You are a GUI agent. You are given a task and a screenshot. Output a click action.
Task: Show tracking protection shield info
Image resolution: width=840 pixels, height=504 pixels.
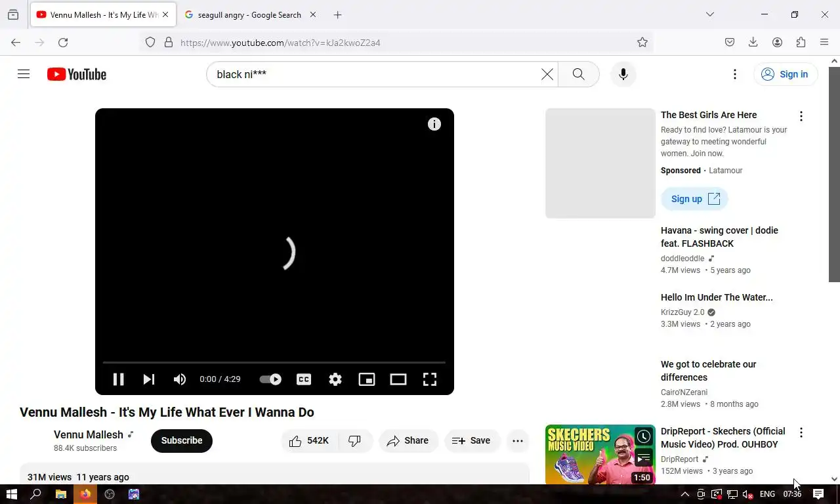pyautogui.click(x=150, y=43)
